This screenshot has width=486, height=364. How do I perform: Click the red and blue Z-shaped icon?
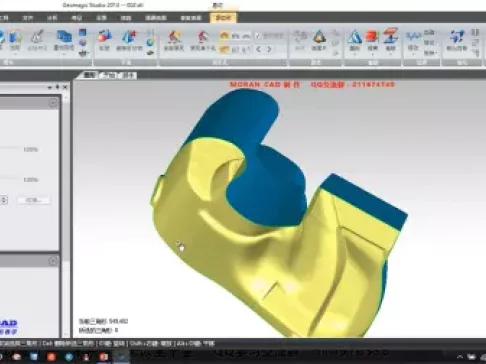[390, 36]
